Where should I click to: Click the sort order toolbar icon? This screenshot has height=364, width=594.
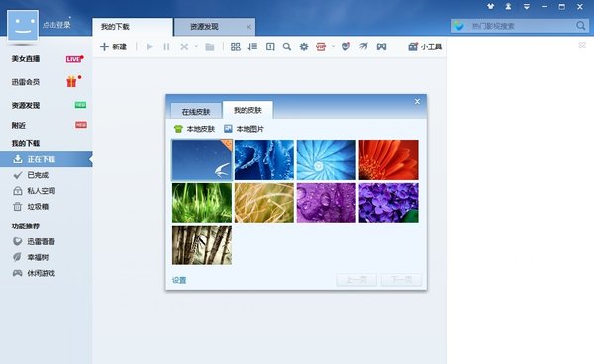click(x=252, y=46)
